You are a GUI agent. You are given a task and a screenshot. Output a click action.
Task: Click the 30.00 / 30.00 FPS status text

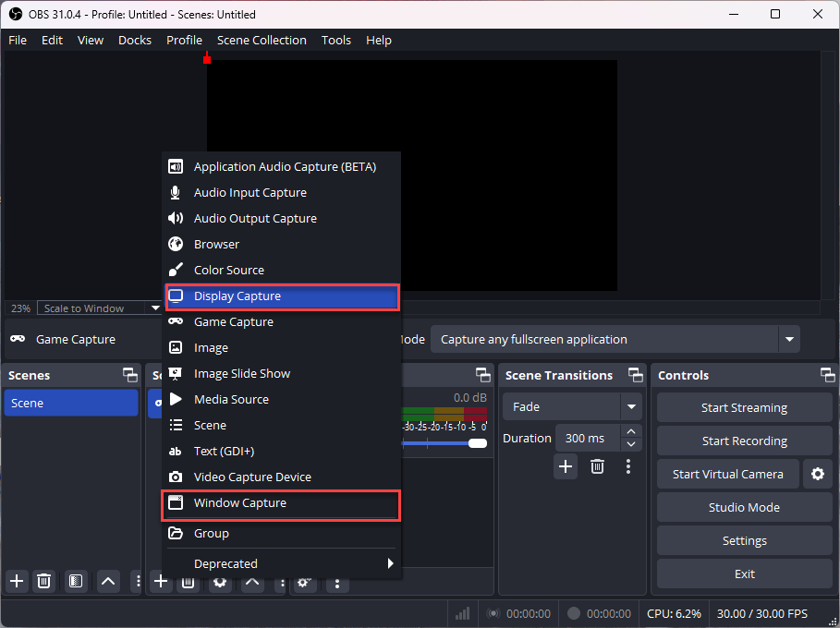[x=762, y=613]
